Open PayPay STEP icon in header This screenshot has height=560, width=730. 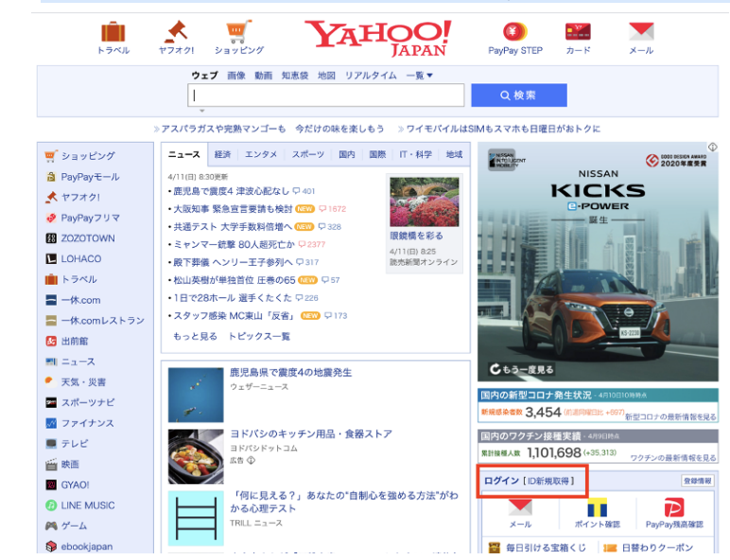515,33
